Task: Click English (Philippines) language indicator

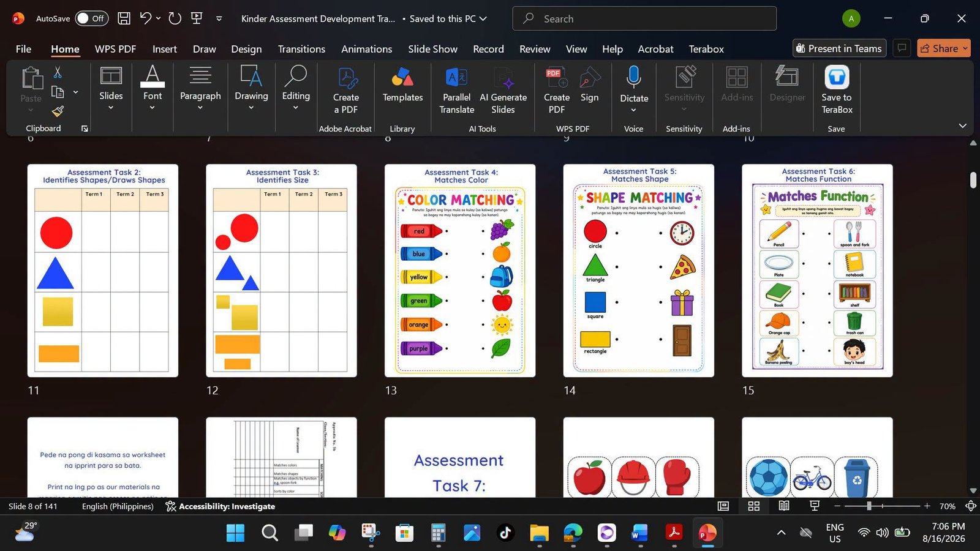Action: coord(118,506)
